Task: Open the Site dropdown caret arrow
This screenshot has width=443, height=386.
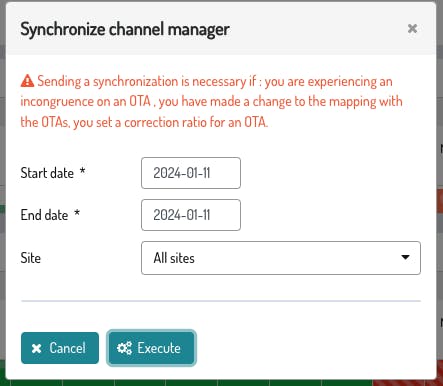Action: (405, 257)
